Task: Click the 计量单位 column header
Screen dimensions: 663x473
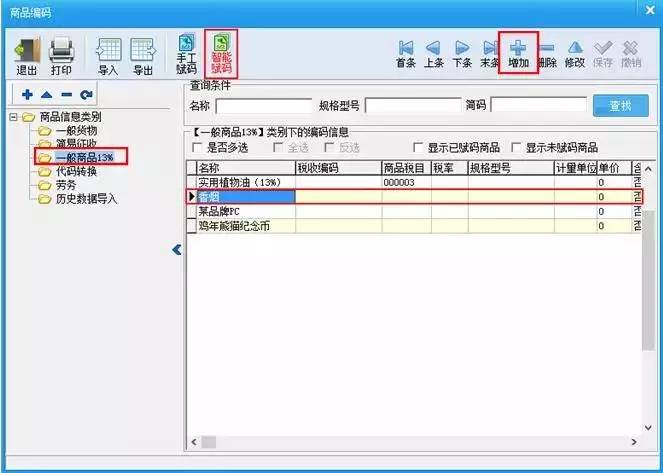Action: coord(575,168)
